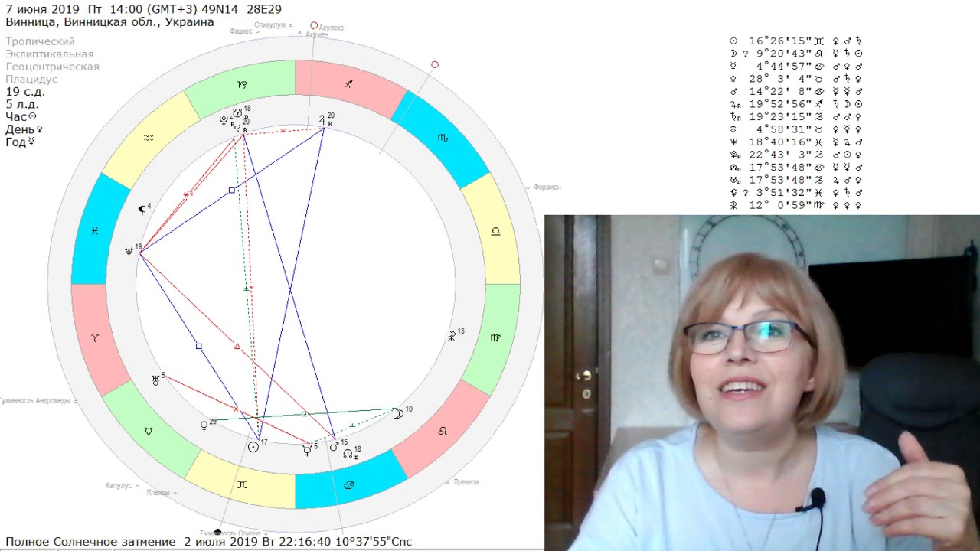Select the Pluto glyph near Capricorn
This screenshot has height=551, width=980.
point(224,120)
